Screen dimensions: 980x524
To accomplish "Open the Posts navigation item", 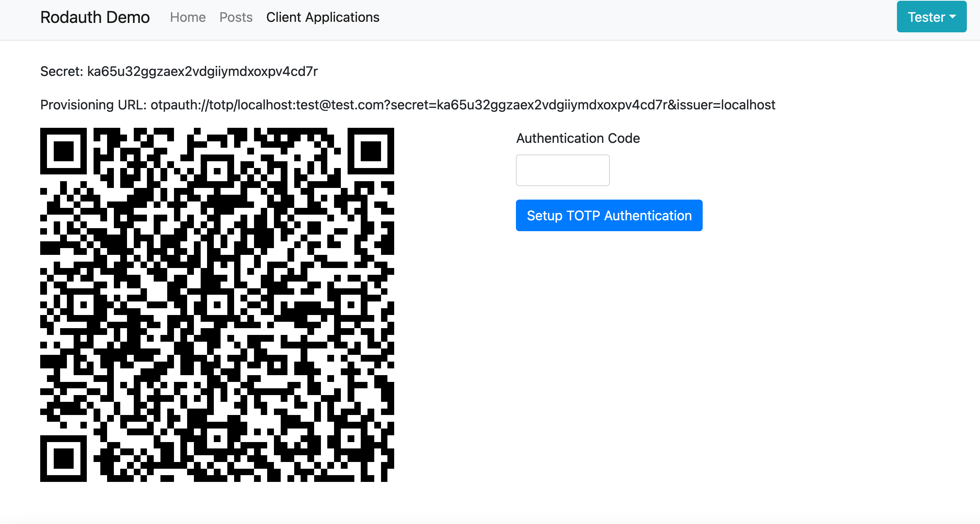I will 236,18.
